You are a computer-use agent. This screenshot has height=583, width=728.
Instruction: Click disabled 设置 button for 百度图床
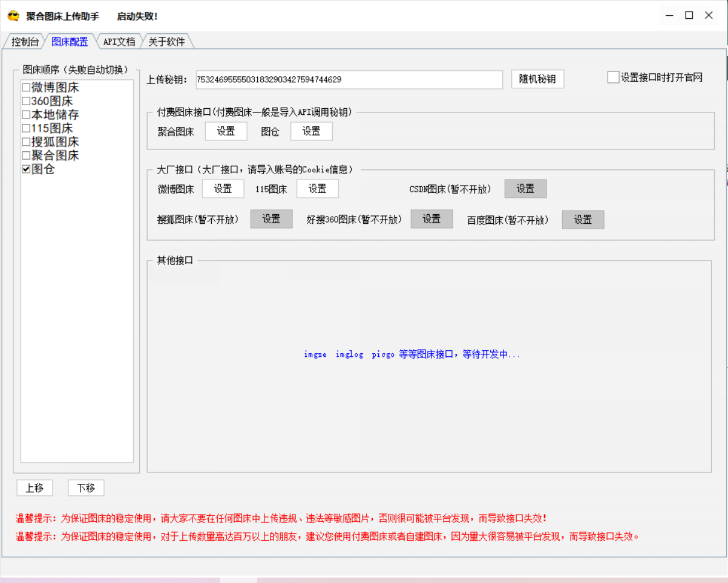[583, 220]
